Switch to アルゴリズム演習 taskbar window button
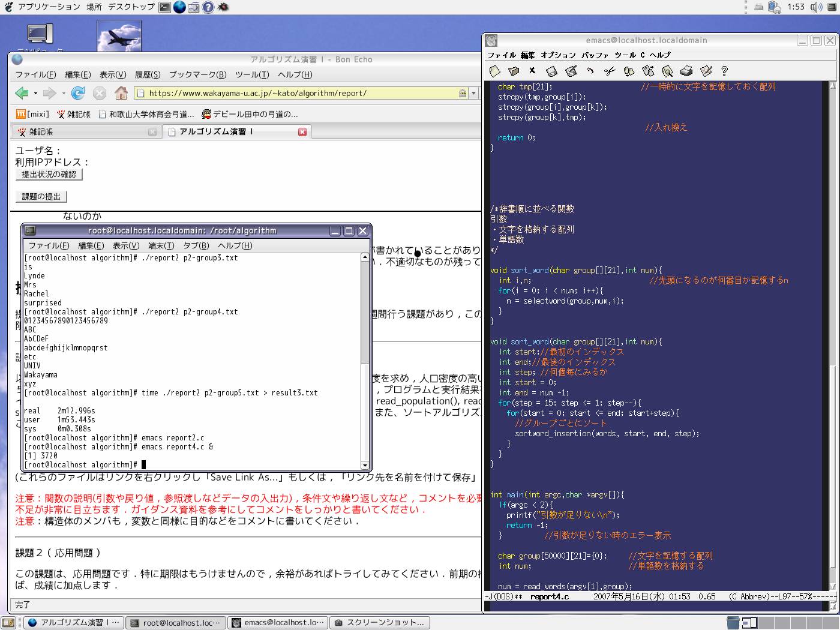 (x=74, y=623)
